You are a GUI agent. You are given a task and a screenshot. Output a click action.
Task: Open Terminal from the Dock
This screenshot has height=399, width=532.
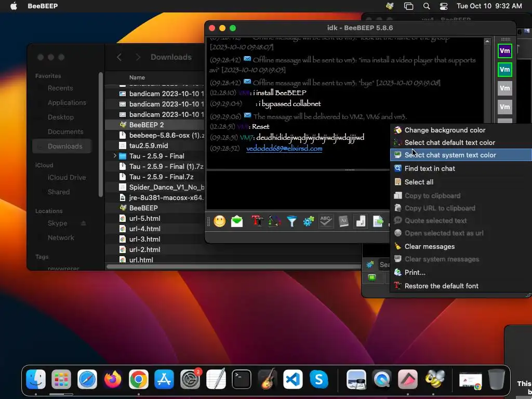point(242,379)
